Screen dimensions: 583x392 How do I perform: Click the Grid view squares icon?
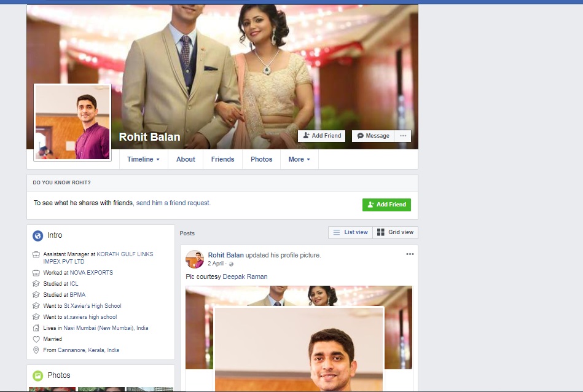[x=381, y=232]
